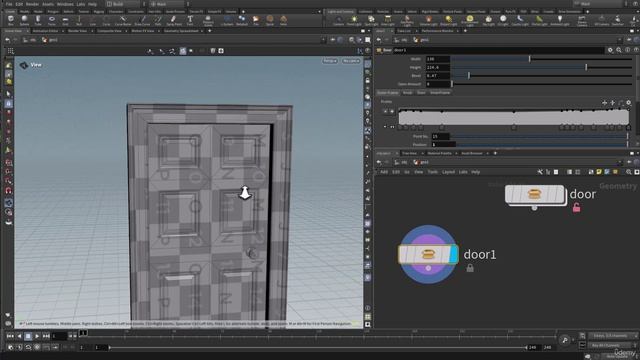The width and height of the screenshot is (640, 360).
Task: Open the Tree View tab
Action: (409, 153)
